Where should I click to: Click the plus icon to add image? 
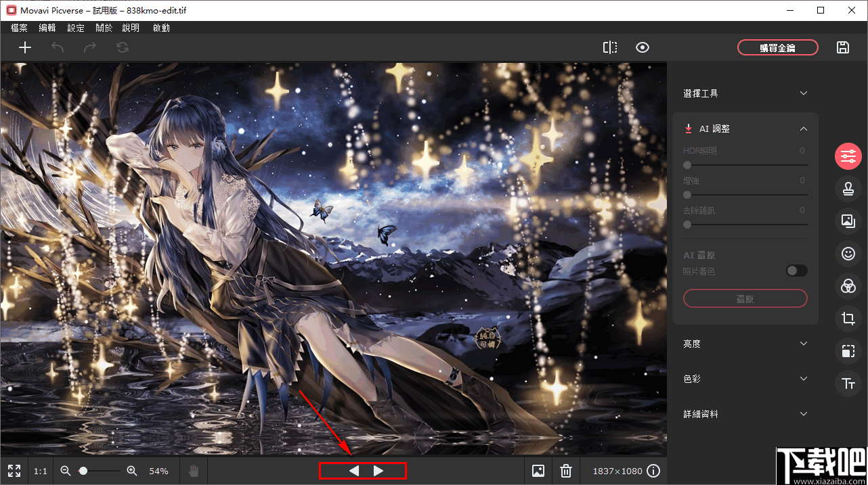coord(25,47)
